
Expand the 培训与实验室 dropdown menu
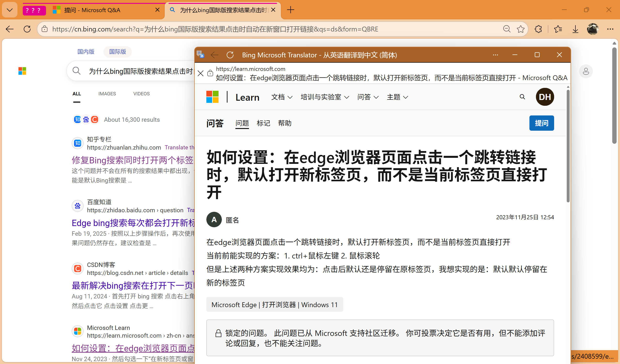325,97
